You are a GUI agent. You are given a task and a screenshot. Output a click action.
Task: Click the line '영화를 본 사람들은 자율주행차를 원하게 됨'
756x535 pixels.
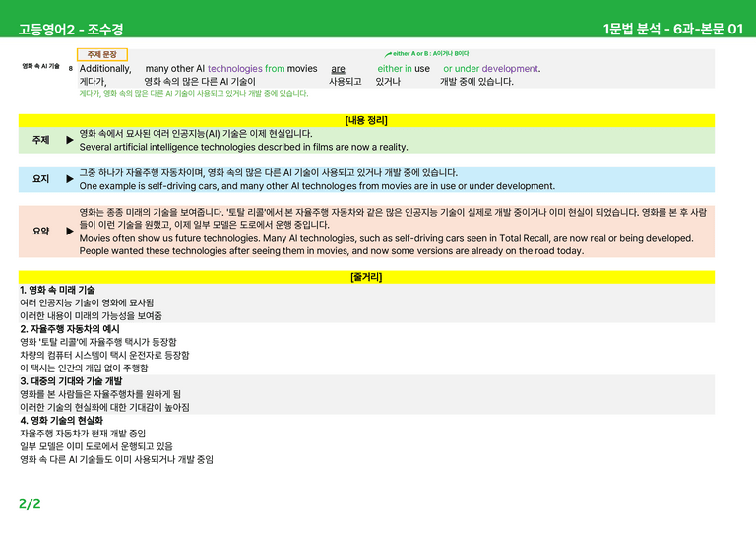tap(100, 394)
